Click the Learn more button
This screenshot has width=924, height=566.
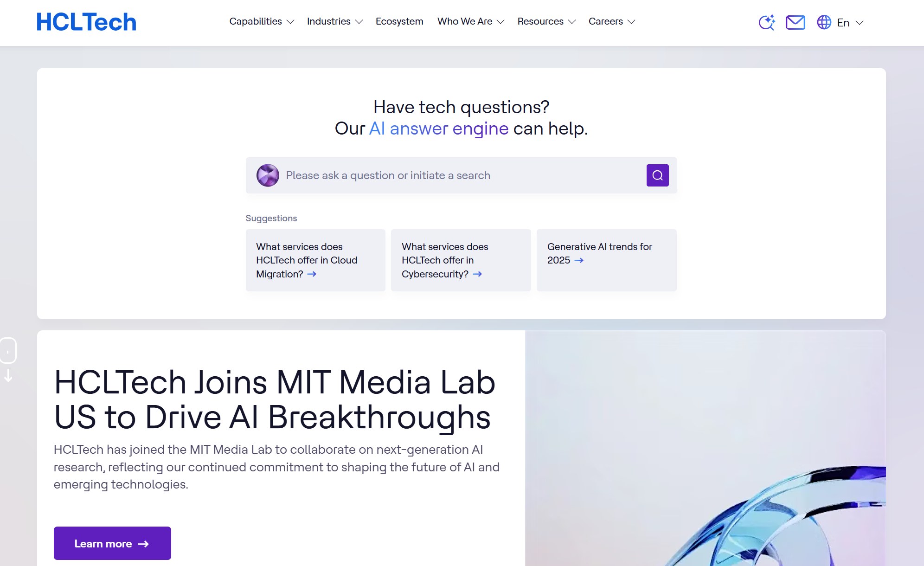(112, 543)
